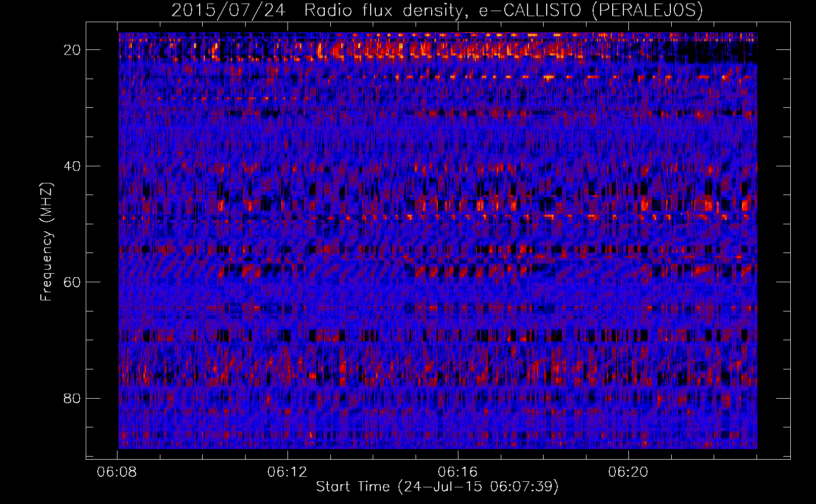This screenshot has width=816, height=504.
Task: Click the 06:08 time tick label
Action: [117, 472]
